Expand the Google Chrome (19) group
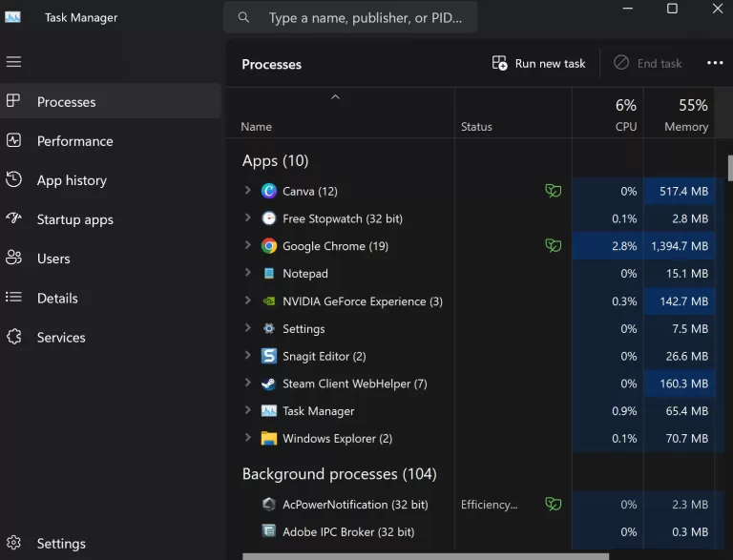 248,245
